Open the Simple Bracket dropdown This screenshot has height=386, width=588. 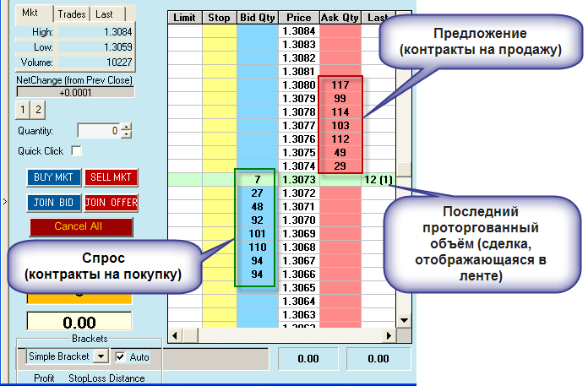(100, 356)
